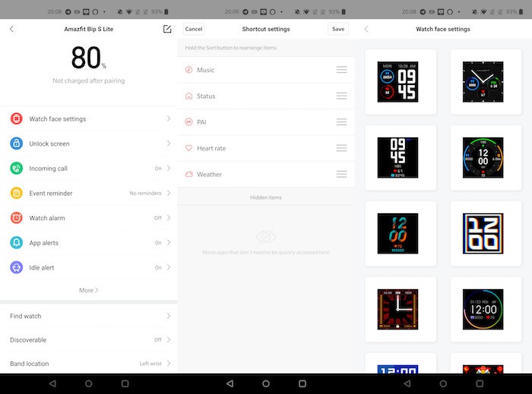Open chevron on Find watch row
The width and height of the screenshot is (532, 394).
click(169, 316)
